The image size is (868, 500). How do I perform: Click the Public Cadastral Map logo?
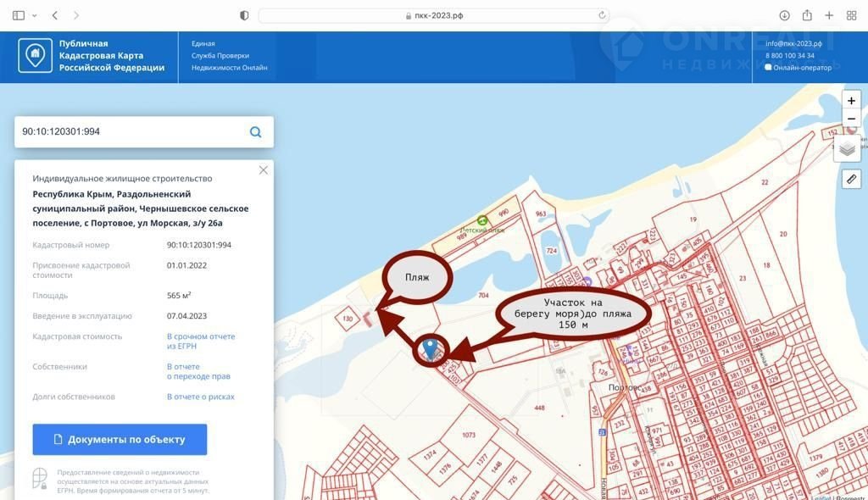35,56
